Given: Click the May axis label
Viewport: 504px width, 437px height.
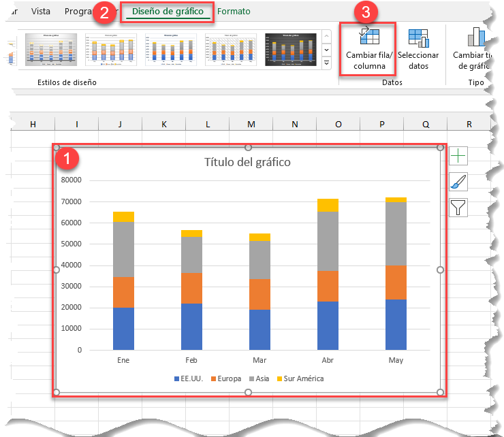Looking at the screenshot, I should pos(396,360).
